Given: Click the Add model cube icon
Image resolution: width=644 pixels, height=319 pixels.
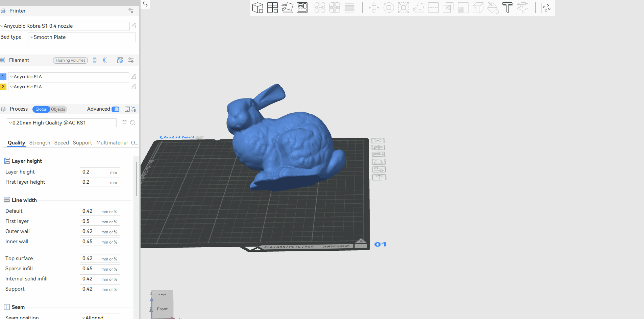Looking at the screenshot, I should click(258, 7).
